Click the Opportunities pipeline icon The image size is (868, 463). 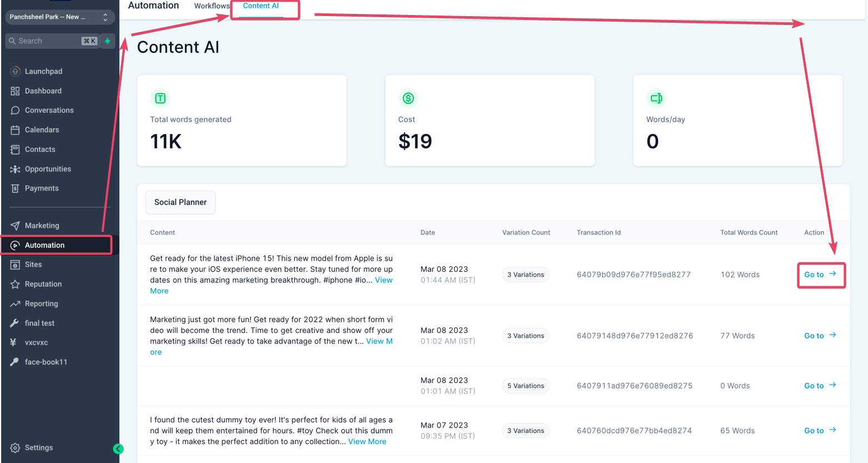[15, 169]
